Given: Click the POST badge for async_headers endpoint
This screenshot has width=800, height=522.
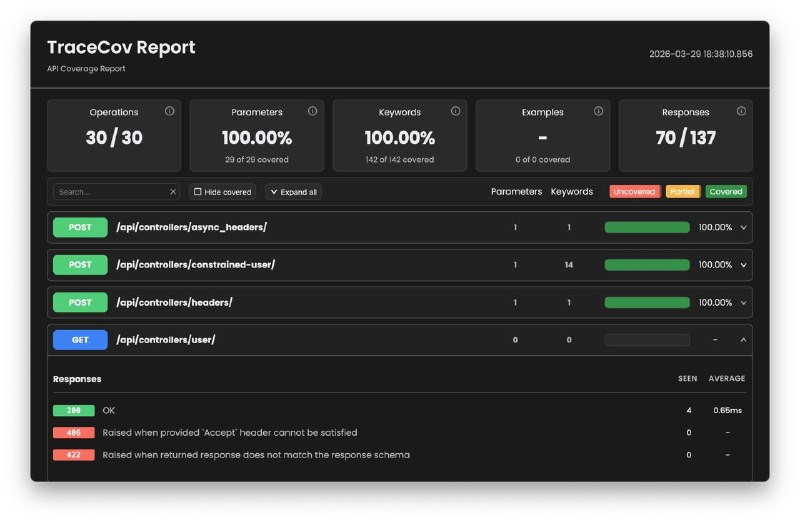Looking at the screenshot, I should 80,228.
